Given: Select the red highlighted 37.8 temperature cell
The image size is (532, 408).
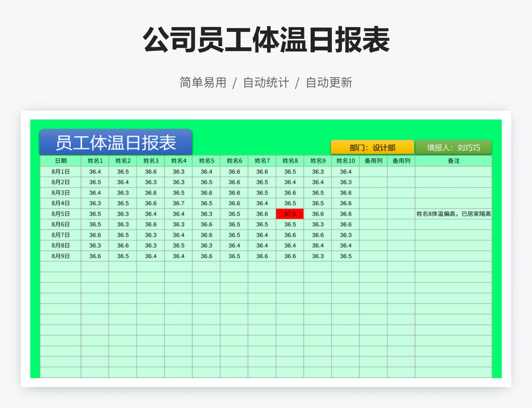Looking at the screenshot, I should 289,214.
